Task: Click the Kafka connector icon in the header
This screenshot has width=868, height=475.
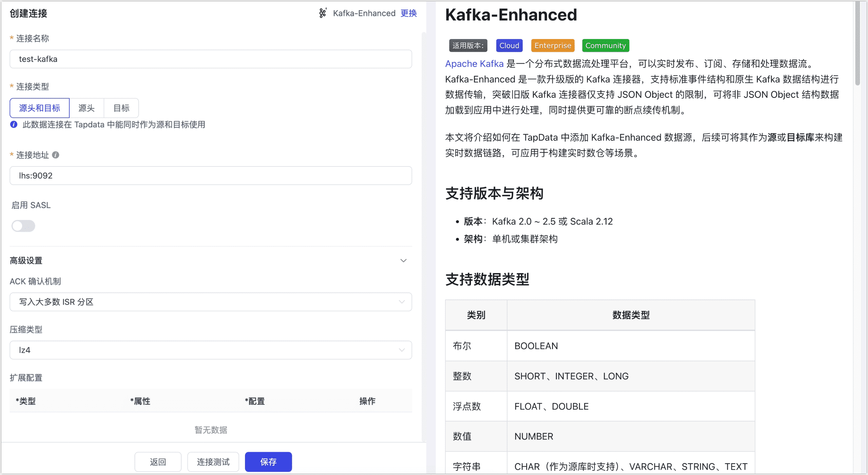Action: [322, 13]
